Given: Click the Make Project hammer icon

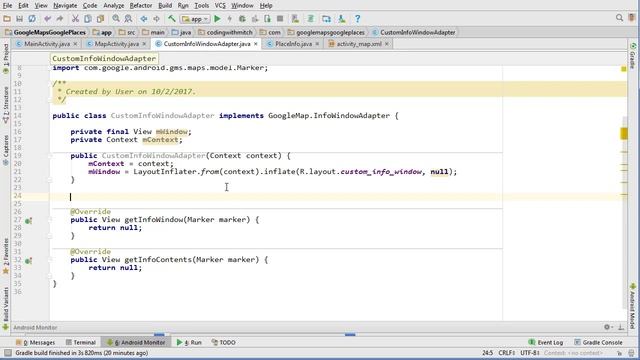Looking at the screenshot, I should 171,19.
